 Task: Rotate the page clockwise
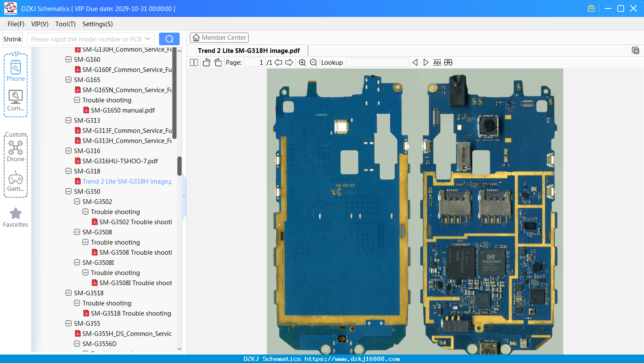tap(218, 63)
